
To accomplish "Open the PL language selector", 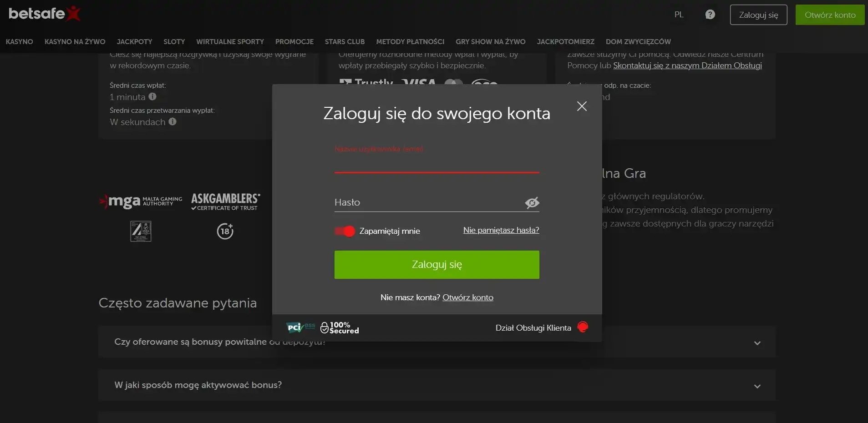I will point(679,15).
